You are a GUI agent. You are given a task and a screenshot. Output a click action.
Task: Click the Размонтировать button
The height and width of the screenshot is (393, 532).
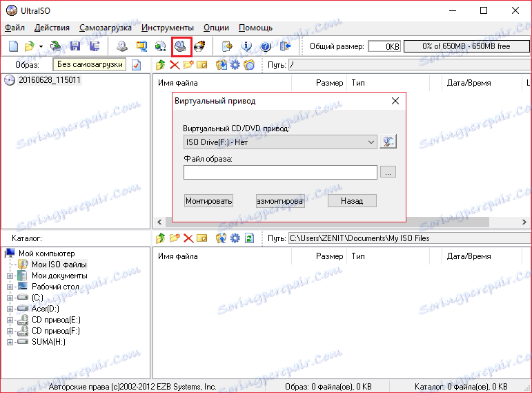coord(280,201)
